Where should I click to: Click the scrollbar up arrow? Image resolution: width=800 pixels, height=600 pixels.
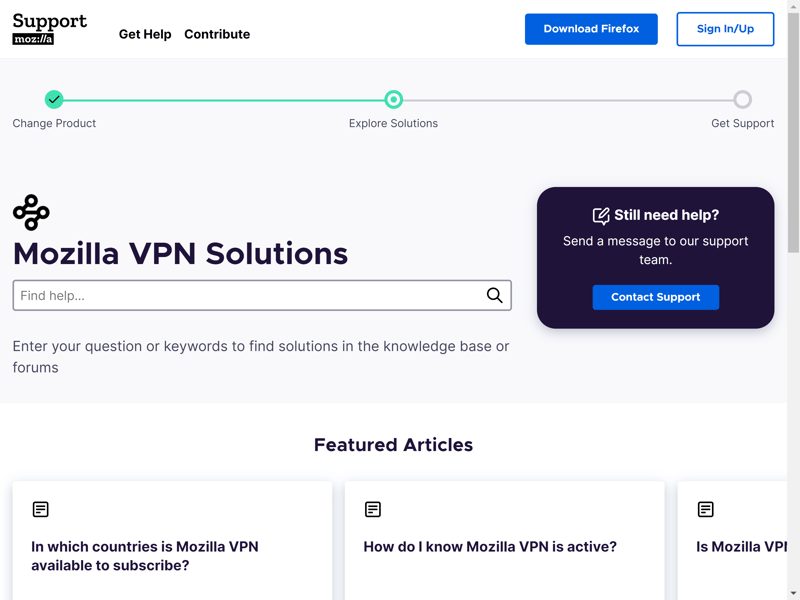793,6
